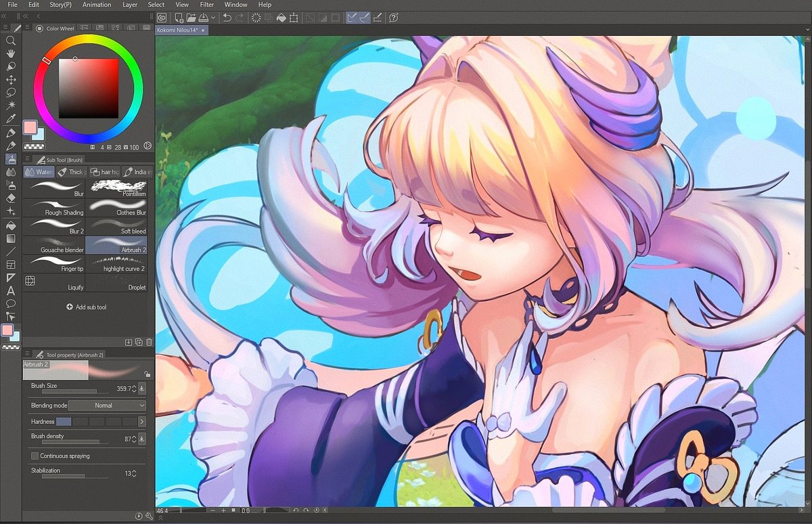This screenshot has width=812, height=524.
Task: Select the Blend tool with water drops icon
Action: (11, 172)
